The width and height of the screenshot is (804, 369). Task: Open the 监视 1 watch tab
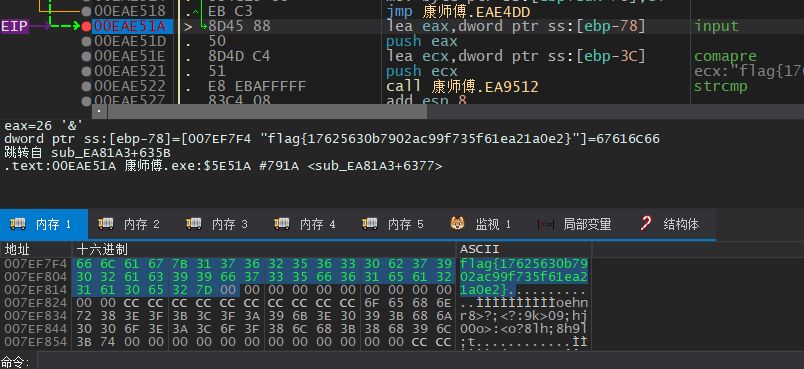point(484,224)
